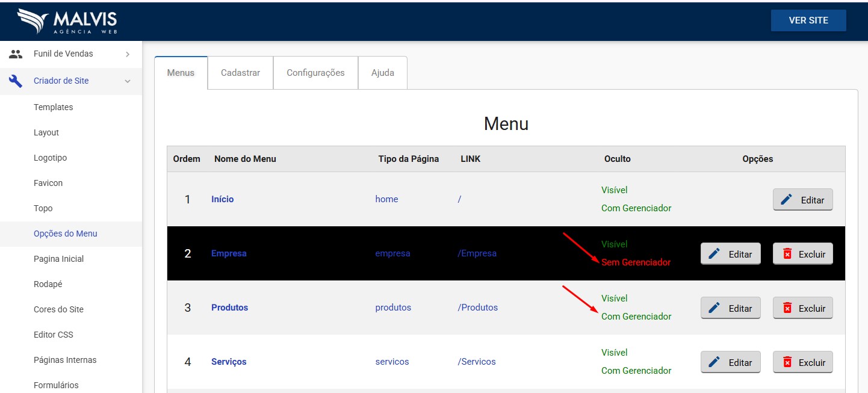Open the Configurações tab

[x=315, y=73]
